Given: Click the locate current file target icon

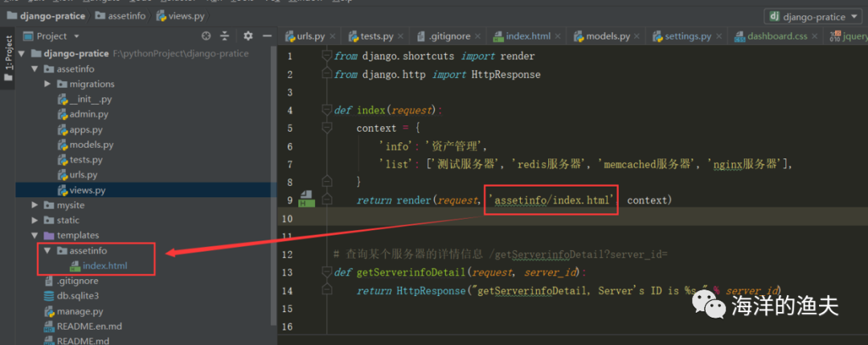Looking at the screenshot, I should coord(206,36).
